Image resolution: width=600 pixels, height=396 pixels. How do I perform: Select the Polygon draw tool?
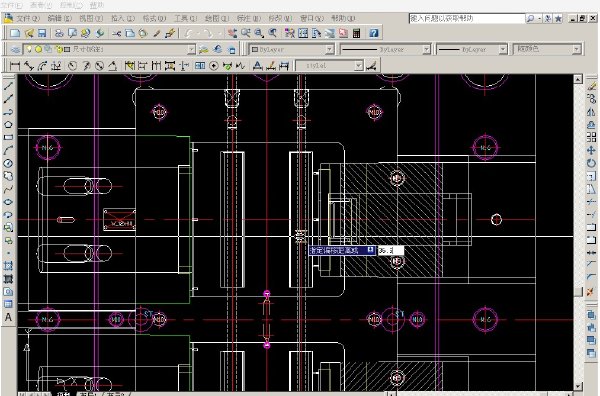8,124
